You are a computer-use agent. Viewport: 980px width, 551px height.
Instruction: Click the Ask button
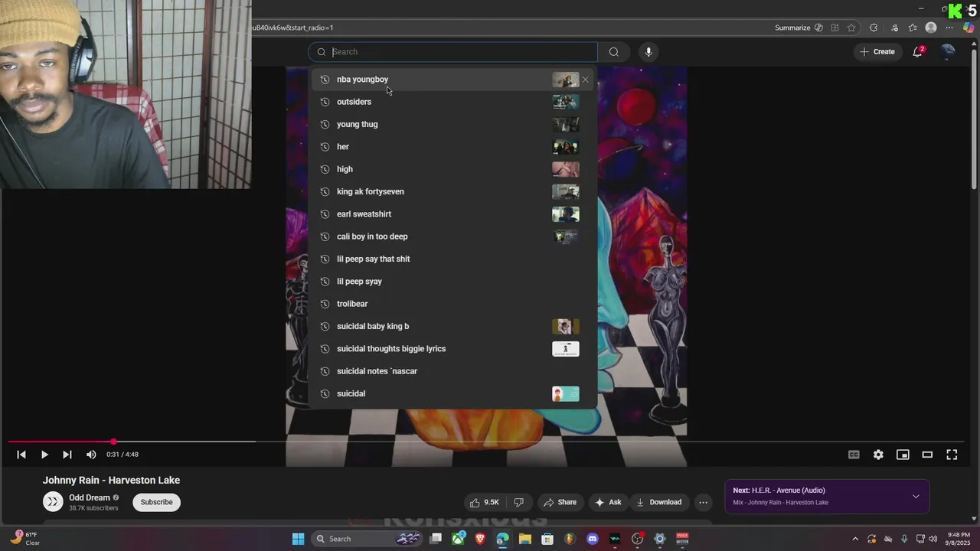(608, 502)
